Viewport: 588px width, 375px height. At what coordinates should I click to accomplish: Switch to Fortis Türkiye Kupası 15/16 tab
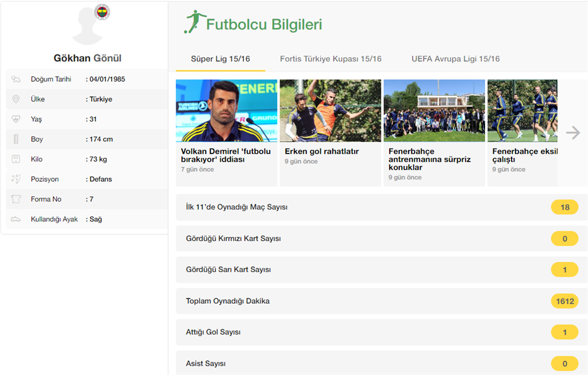pyautogui.click(x=330, y=59)
